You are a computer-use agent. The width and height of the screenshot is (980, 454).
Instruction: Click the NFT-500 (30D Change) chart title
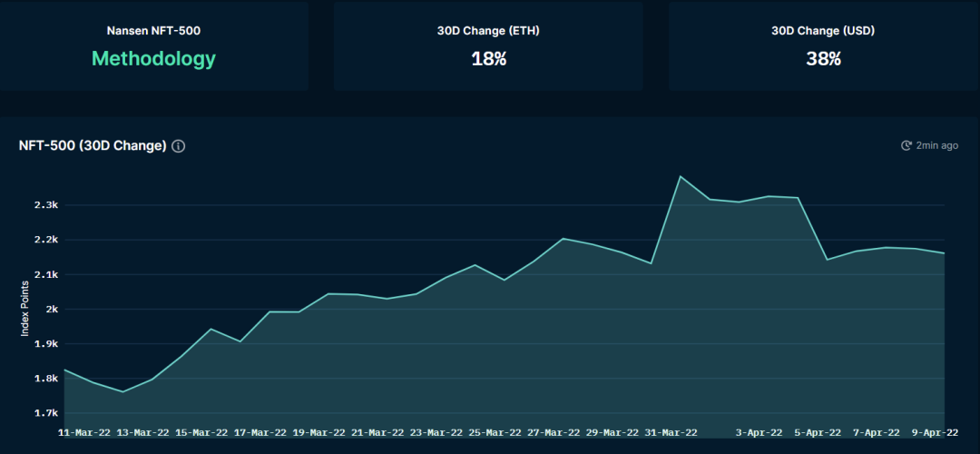[93, 146]
